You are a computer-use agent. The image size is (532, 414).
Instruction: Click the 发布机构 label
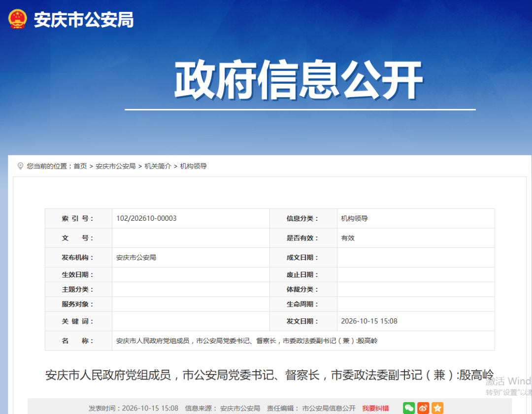click(77, 258)
